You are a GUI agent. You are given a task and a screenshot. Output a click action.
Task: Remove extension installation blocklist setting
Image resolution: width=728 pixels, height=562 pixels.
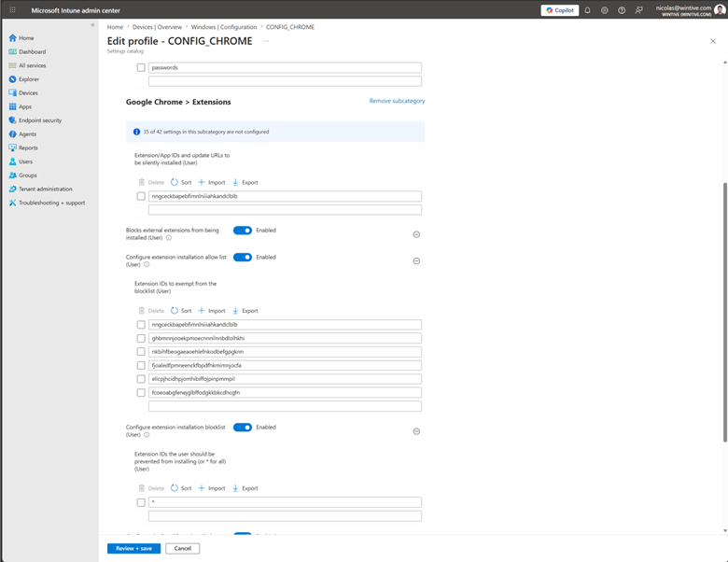click(416, 431)
